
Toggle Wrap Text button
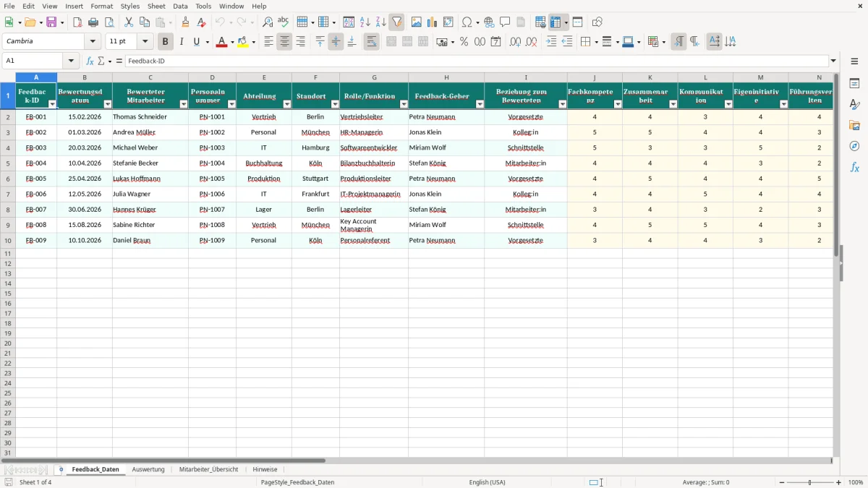[371, 42]
